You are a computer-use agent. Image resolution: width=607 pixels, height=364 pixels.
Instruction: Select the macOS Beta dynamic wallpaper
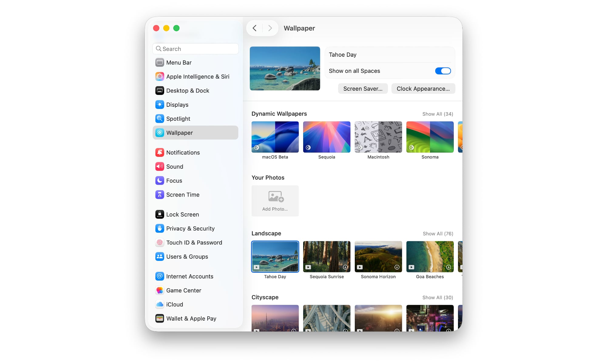pos(275,137)
